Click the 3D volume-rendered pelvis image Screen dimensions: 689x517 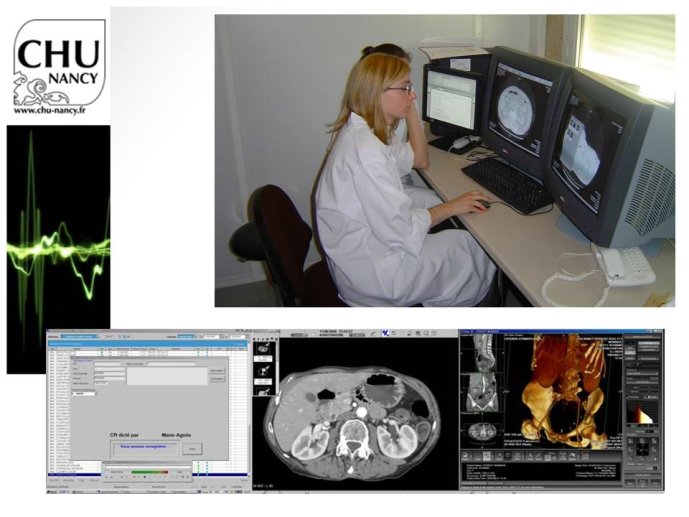pyautogui.click(x=563, y=391)
